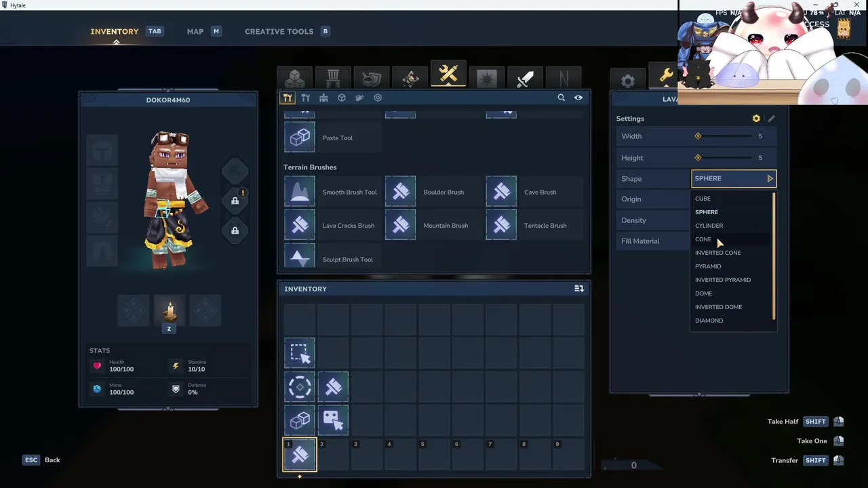The height and width of the screenshot is (488, 868).
Task: Pick the Smooth Brush Tool
Action: coord(332,192)
